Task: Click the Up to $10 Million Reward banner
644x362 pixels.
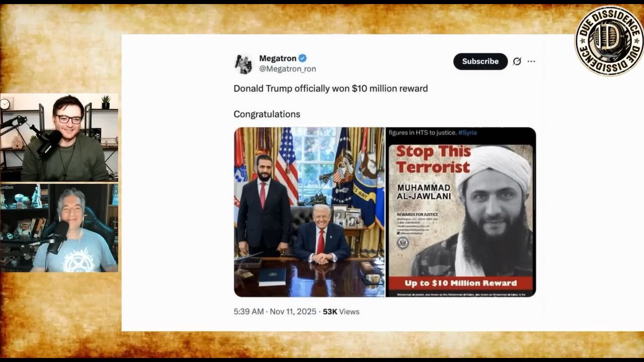Action: coord(461,283)
